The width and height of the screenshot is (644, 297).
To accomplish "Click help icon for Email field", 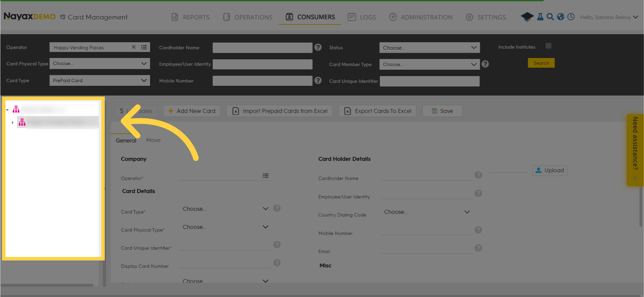I will pos(478,248).
